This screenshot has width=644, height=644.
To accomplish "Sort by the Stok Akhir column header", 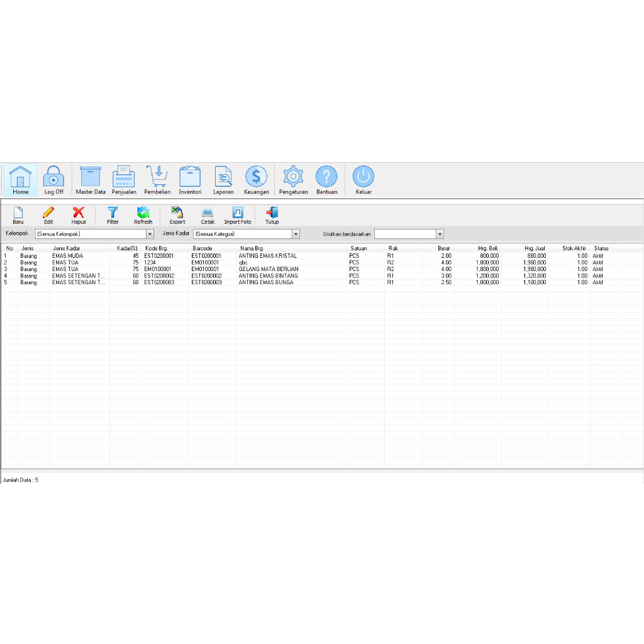I will [x=569, y=248].
